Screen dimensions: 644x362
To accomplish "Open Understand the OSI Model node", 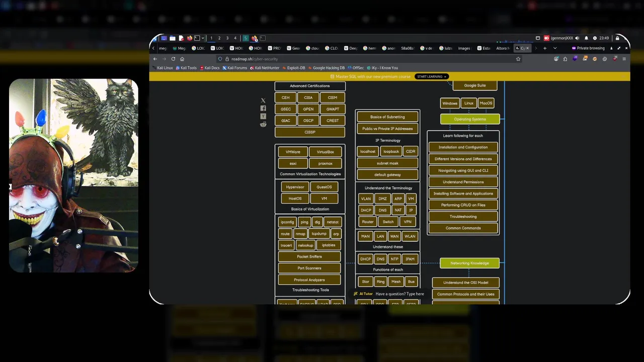I will (x=466, y=283).
